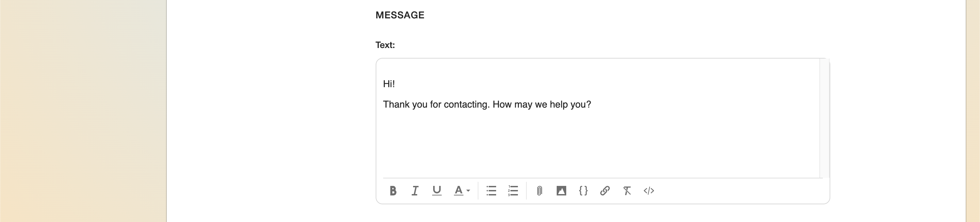The width and height of the screenshot is (980, 222).
Task: Clear text formatting
Action: pyautogui.click(x=627, y=191)
